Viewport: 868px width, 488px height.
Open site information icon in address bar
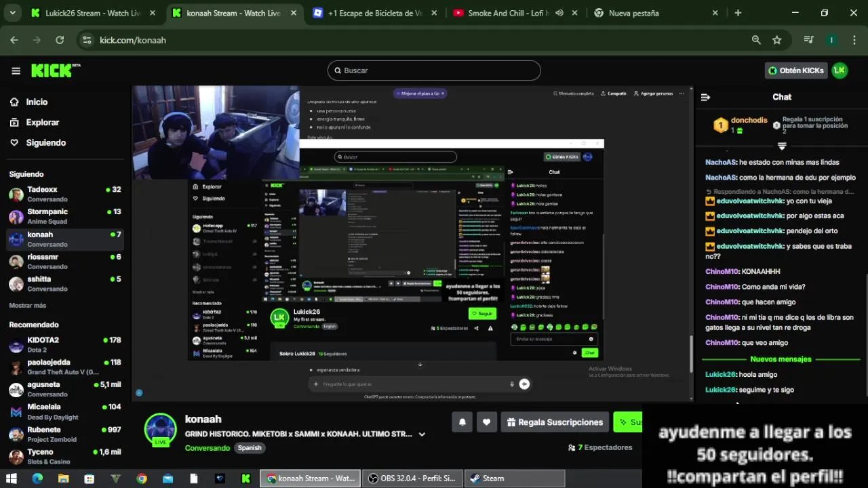tap(86, 40)
